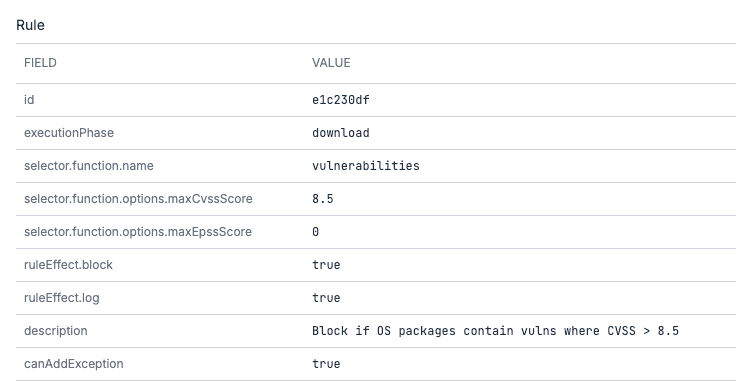Click the executionPhase field name
This screenshot has height=390, width=746.
coord(69,133)
